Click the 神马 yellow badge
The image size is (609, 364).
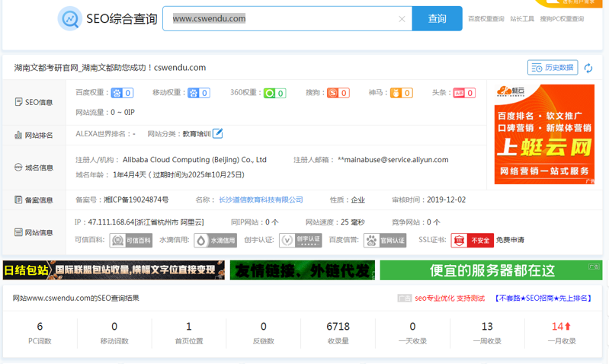click(x=402, y=93)
